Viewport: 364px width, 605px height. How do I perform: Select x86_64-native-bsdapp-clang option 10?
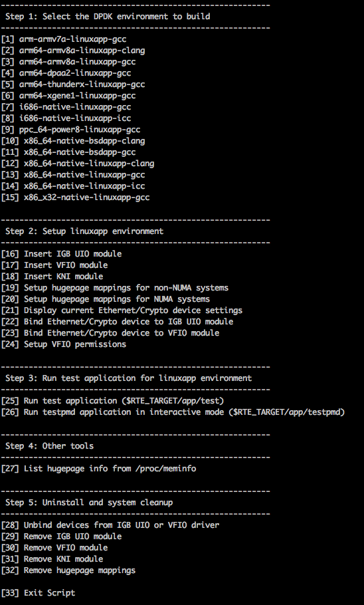tap(73, 141)
